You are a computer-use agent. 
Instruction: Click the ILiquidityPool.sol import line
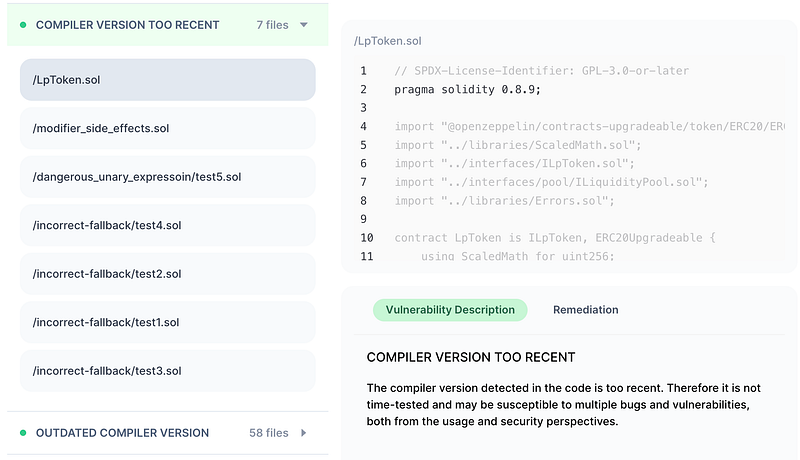[x=551, y=182]
